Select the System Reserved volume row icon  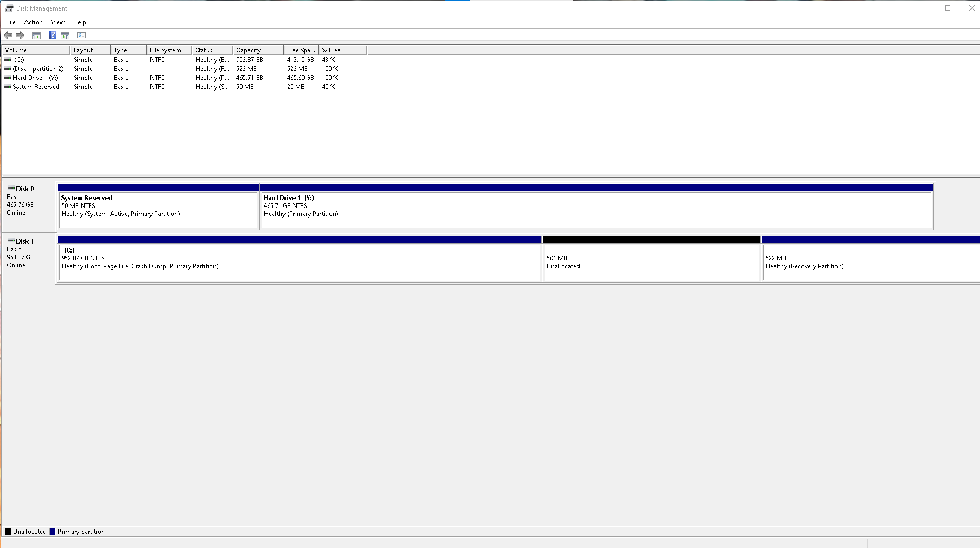click(7, 87)
